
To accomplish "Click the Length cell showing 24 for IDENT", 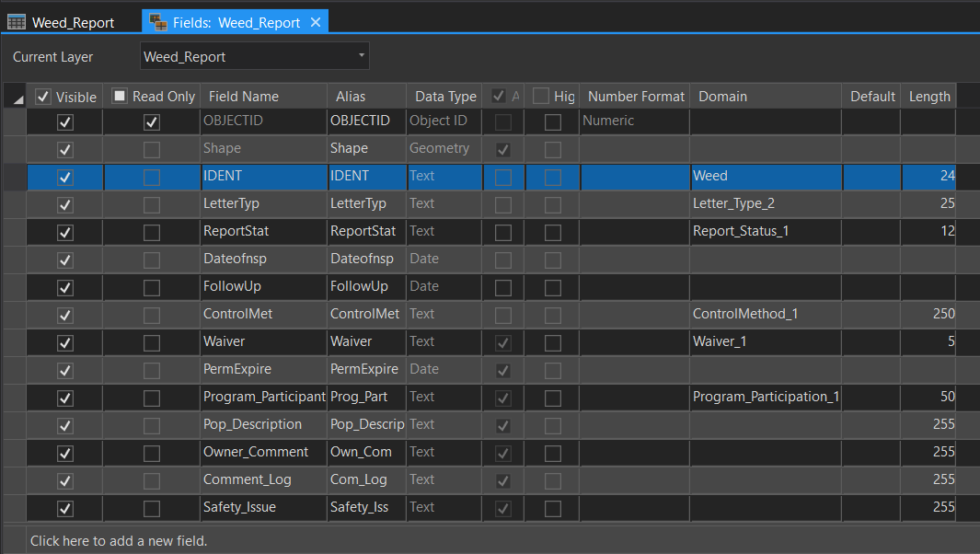I will point(928,177).
